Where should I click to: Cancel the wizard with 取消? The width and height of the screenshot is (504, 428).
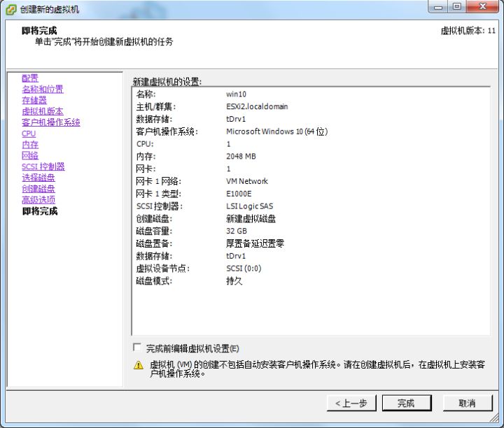tap(468, 403)
